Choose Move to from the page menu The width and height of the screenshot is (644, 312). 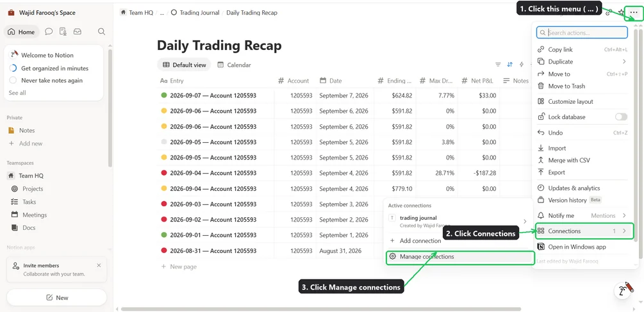point(582,74)
